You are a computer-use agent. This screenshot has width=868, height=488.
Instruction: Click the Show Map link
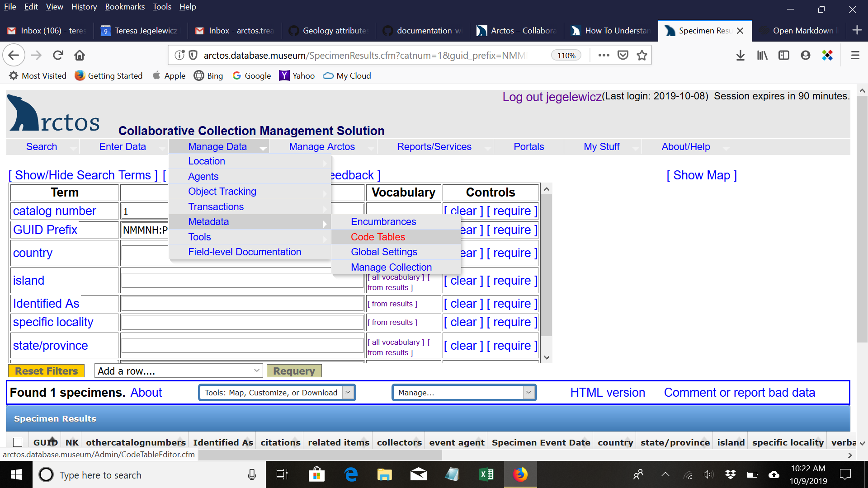click(x=702, y=175)
